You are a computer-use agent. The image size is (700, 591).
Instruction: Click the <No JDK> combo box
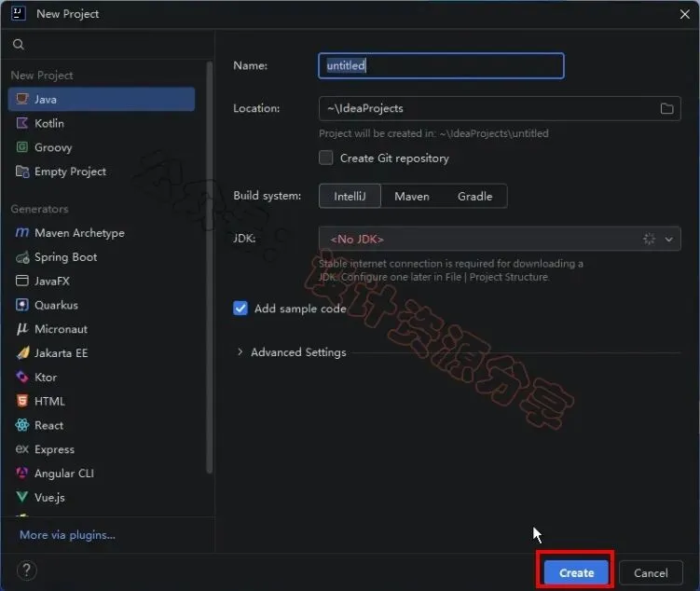(500, 239)
